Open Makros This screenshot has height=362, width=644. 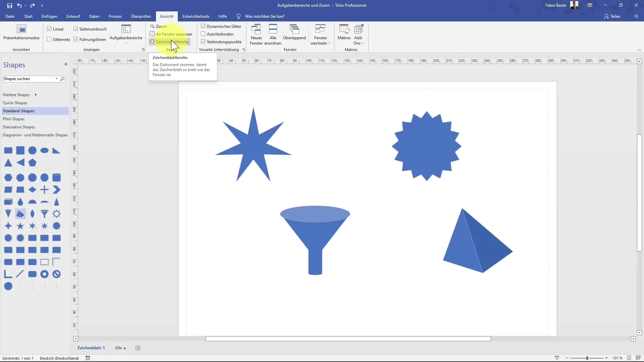pyautogui.click(x=344, y=32)
